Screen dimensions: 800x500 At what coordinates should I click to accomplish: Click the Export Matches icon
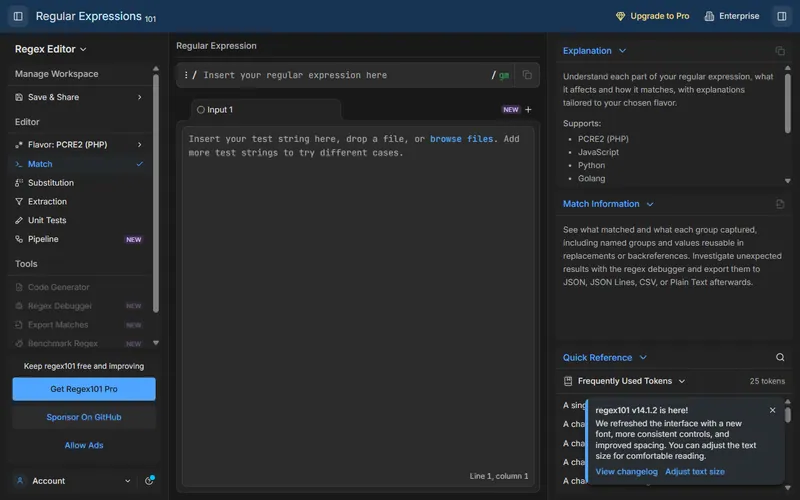pyautogui.click(x=19, y=324)
